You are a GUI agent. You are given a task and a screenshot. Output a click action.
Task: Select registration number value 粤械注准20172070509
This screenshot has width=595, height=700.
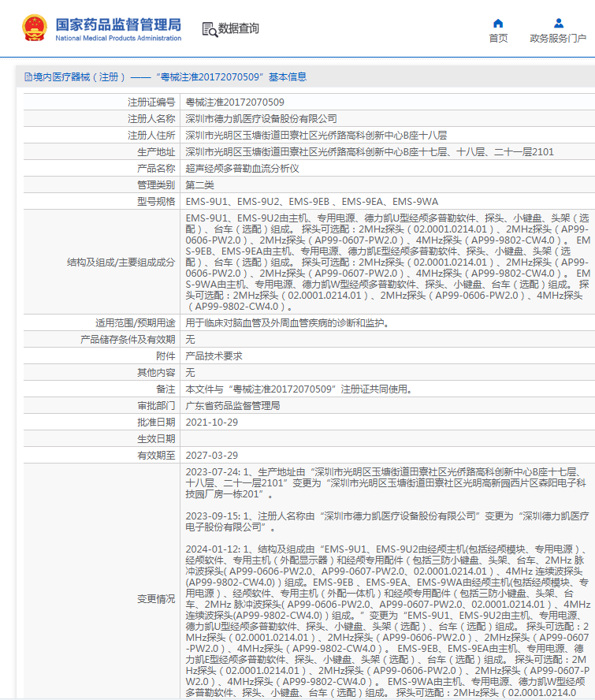tap(235, 102)
